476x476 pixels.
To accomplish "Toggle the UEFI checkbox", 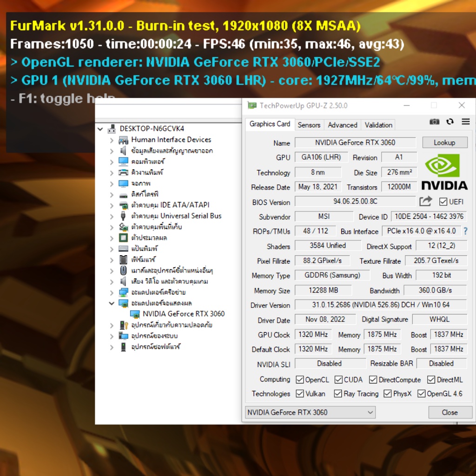I will click(x=443, y=202).
